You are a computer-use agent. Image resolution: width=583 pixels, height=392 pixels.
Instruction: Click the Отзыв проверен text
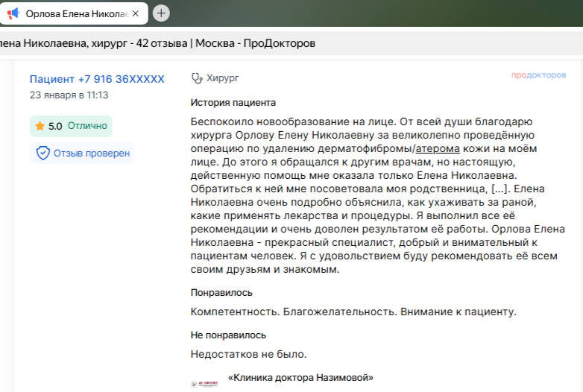tap(91, 154)
